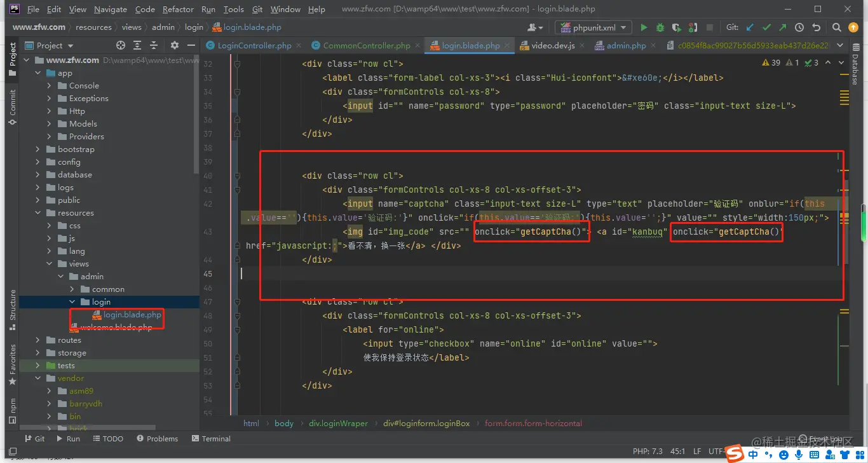Commit changes with the green checkmark icon
The image size is (868, 463).
(x=766, y=27)
